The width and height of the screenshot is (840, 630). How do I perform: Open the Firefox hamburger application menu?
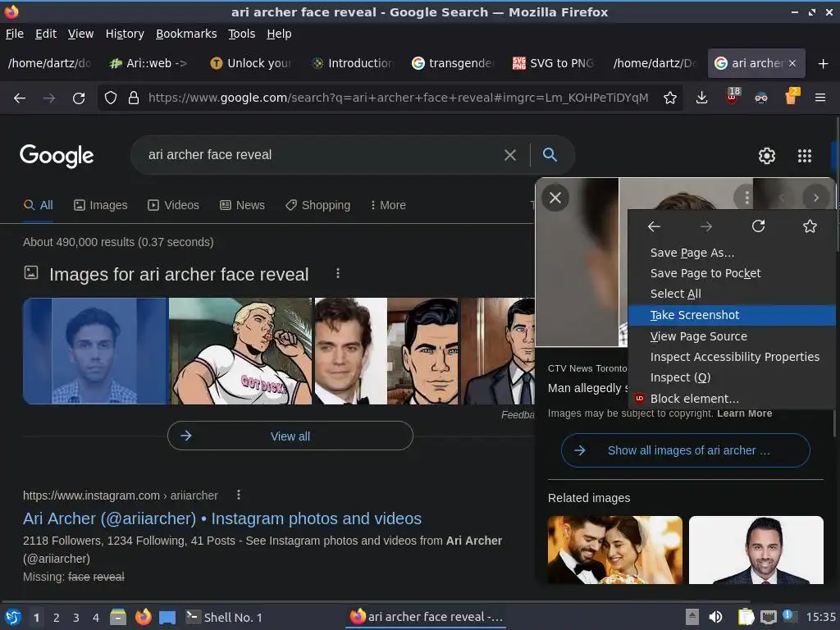pos(820,98)
